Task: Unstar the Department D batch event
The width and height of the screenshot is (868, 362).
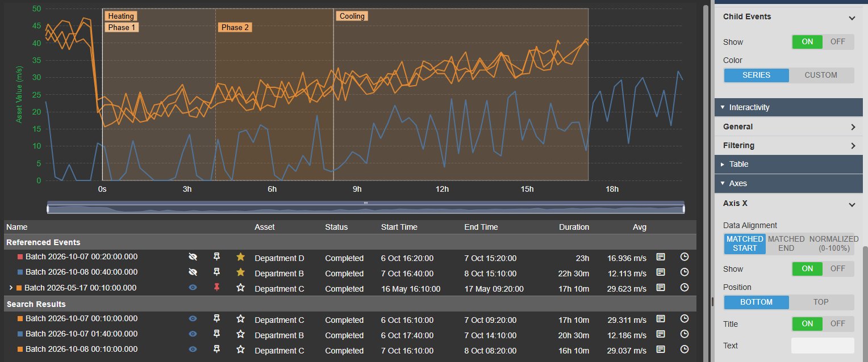Action: pyautogui.click(x=240, y=257)
